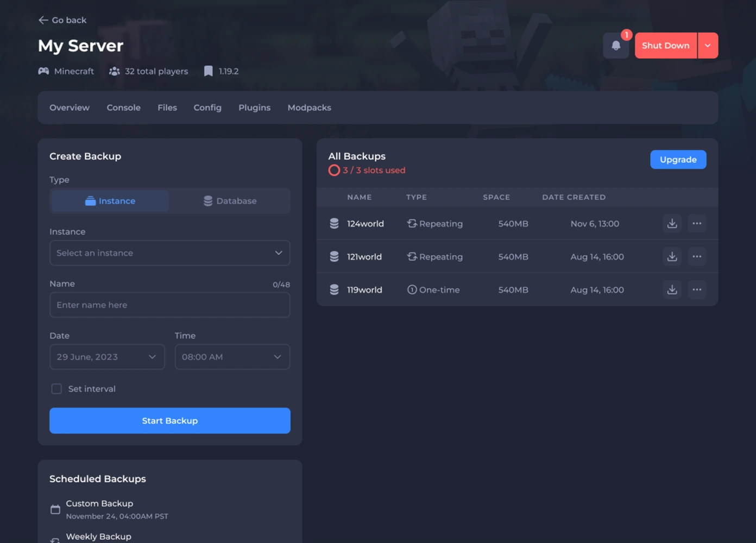Image resolution: width=756 pixels, height=543 pixels.
Task: Expand the Select an instance dropdown
Action: 169,253
